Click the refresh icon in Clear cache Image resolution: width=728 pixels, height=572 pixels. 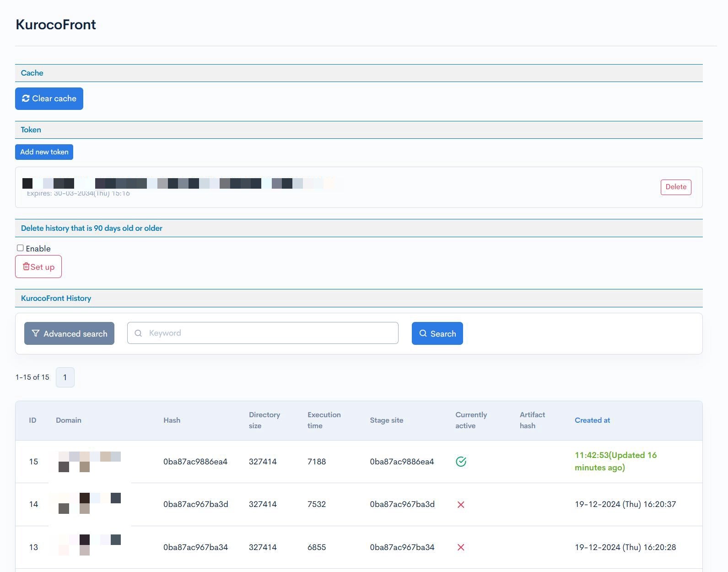click(26, 98)
